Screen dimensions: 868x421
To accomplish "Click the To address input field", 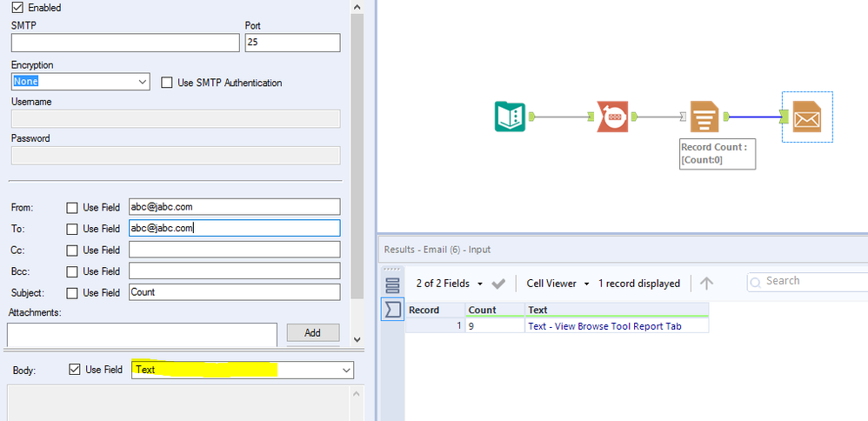I will 234,228.
